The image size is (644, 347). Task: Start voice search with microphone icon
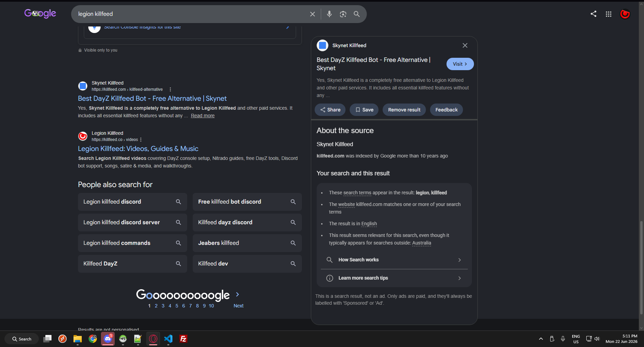[329, 14]
